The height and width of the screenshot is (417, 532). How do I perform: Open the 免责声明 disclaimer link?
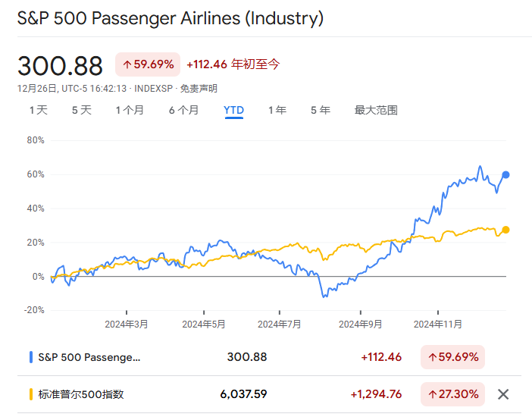click(x=199, y=89)
